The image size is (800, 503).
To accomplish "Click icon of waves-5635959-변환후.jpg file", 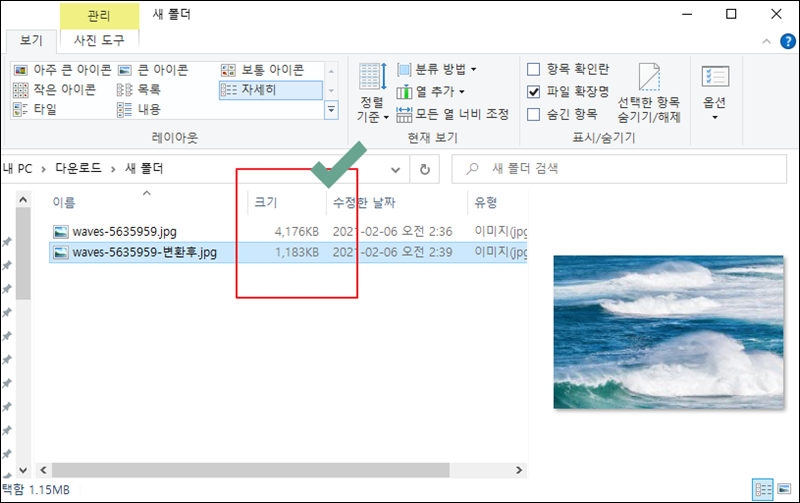I will tap(61, 253).
